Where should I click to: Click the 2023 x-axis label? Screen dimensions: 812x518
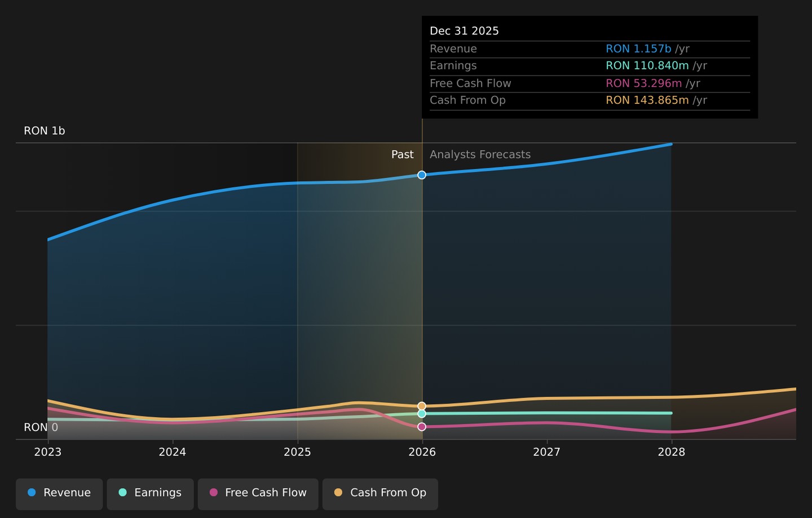click(x=48, y=452)
